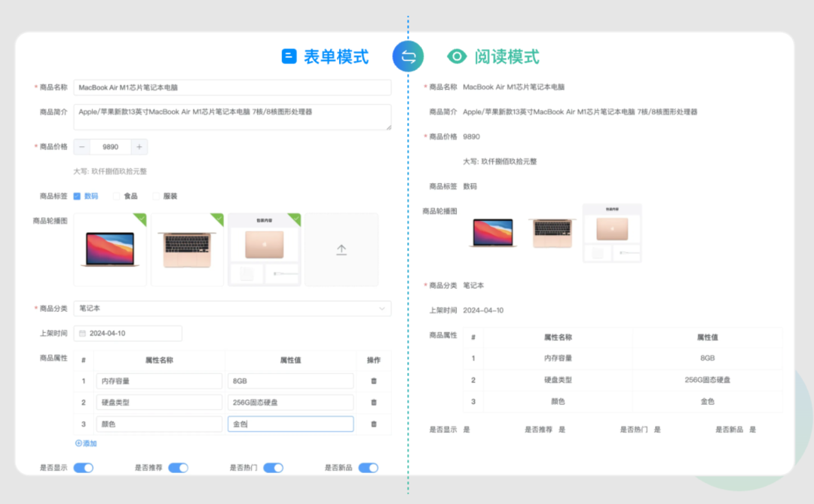
Task: Click reading-mode date 2024-04-10
Action: click(x=483, y=310)
